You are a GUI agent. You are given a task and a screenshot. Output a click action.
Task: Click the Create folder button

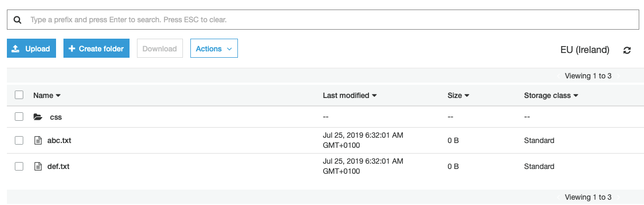tap(96, 49)
